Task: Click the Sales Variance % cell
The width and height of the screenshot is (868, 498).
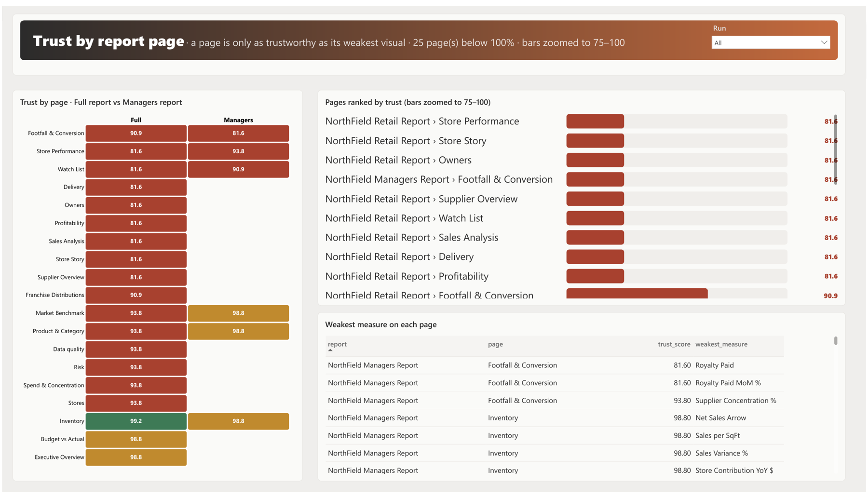Action: [721, 453]
